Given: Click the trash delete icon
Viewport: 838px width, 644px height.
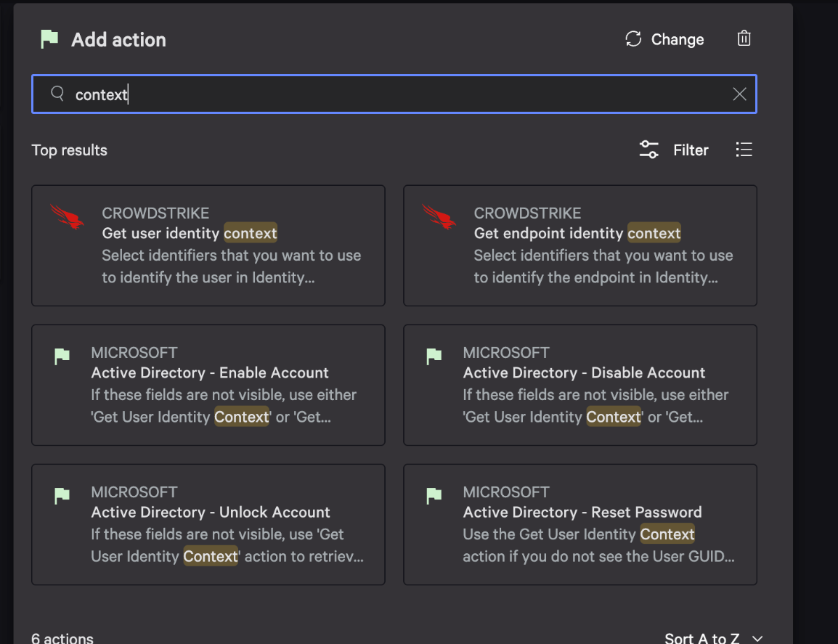Looking at the screenshot, I should click(x=744, y=38).
